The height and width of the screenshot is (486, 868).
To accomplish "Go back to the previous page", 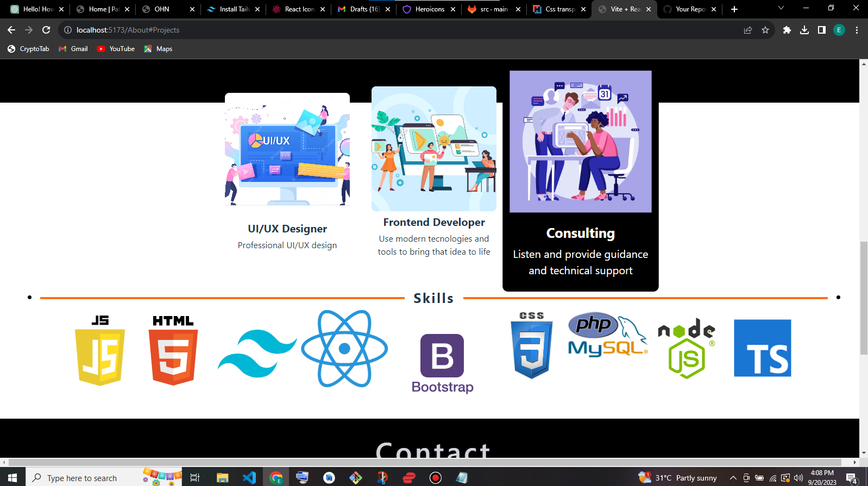I will pyautogui.click(x=11, y=30).
